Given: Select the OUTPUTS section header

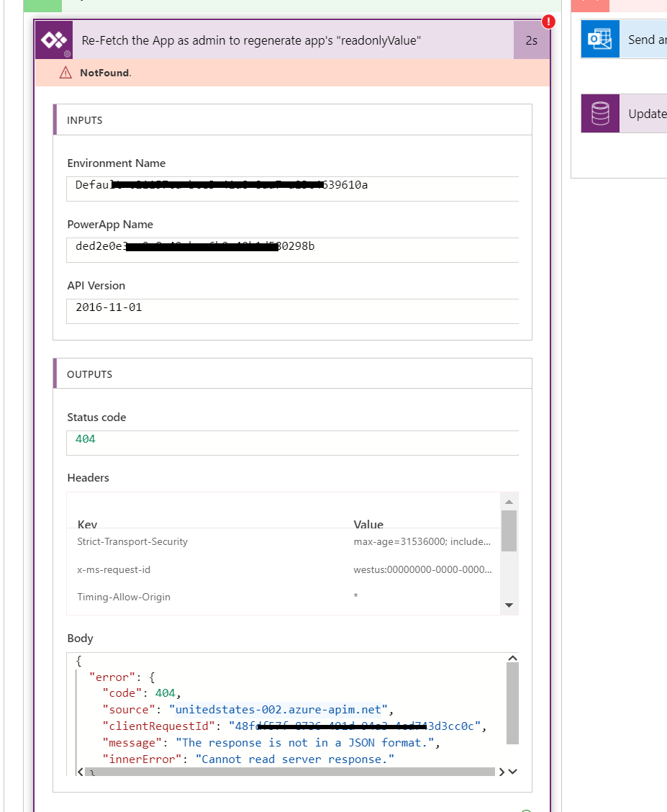Looking at the screenshot, I should click(x=88, y=374).
